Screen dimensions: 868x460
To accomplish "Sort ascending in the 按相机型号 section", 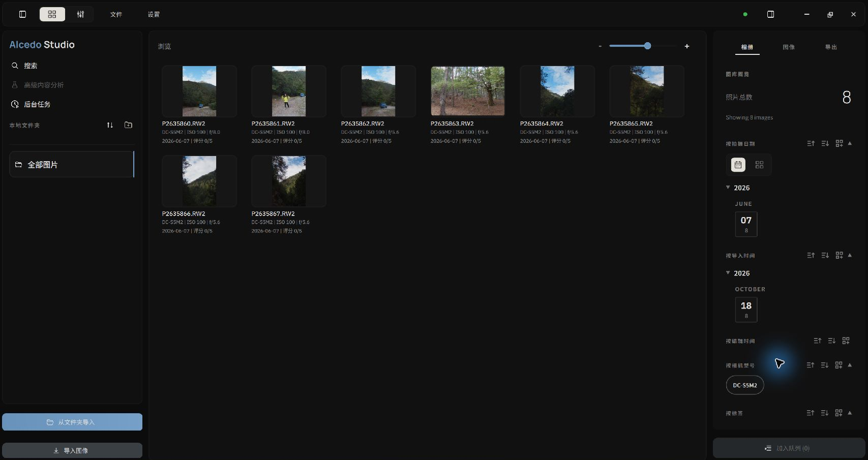I will point(811,365).
